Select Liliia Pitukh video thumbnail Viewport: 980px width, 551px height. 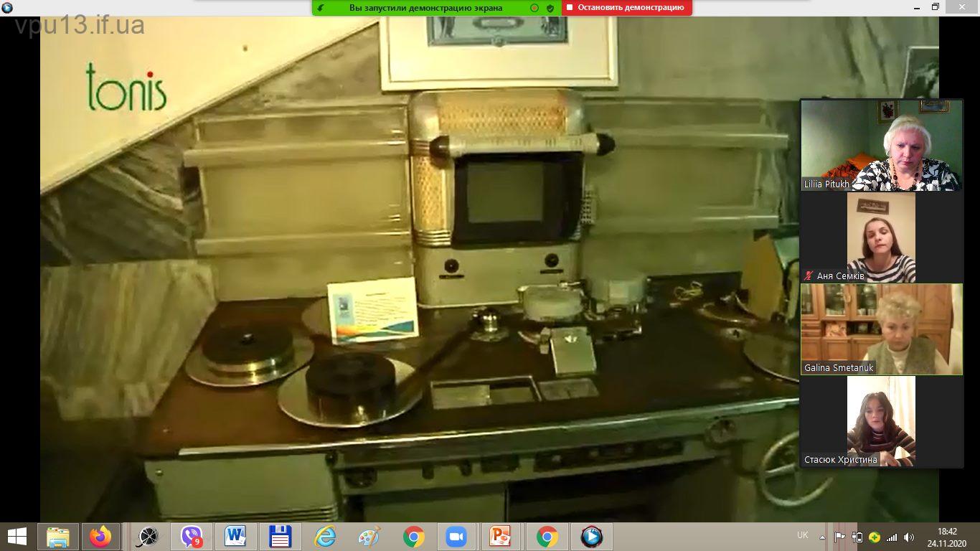[x=881, y=145]
